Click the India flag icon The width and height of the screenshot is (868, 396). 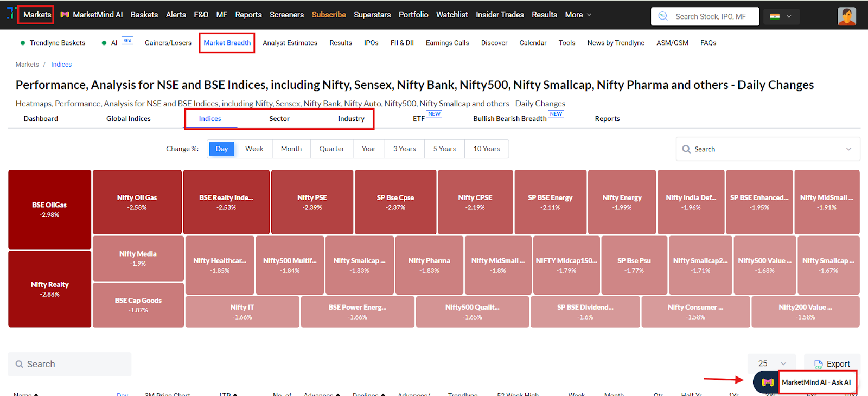(x=775, y=16)
